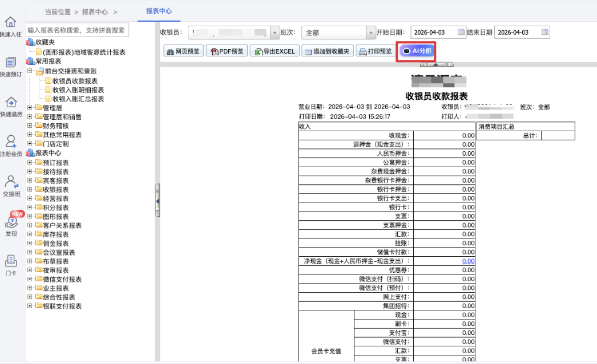Click 打印预览 print preview button
Screen dimensions: 597x364
[x=376, y=51]
